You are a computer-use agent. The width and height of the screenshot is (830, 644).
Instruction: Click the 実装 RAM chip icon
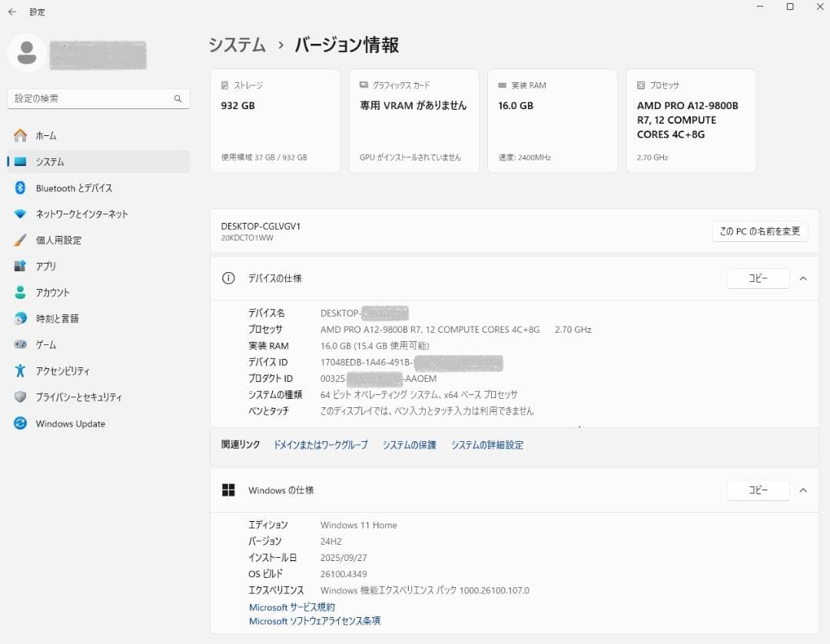pos(503,85)
